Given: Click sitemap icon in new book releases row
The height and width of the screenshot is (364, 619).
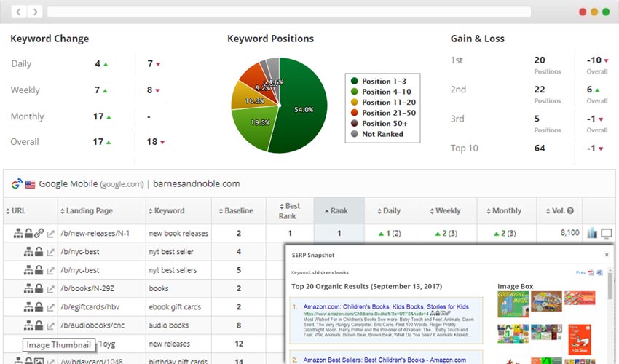Looking at the screenshot, I should tap(18, 234).
